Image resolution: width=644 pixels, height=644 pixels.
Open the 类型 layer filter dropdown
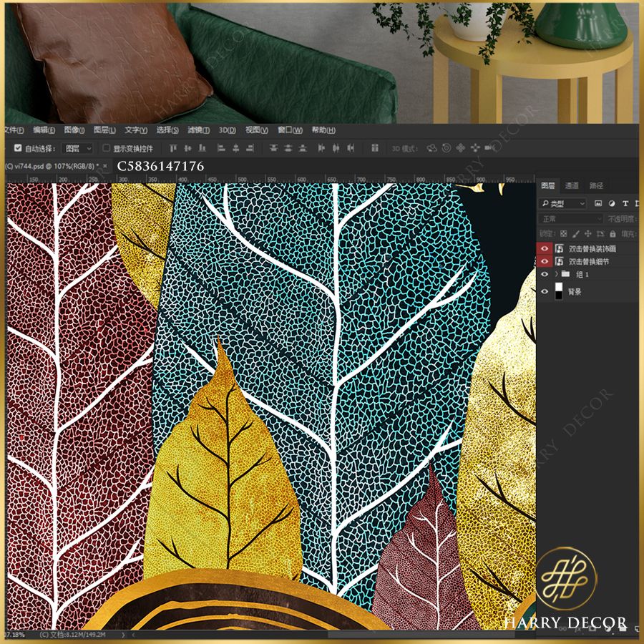point(562,203)
